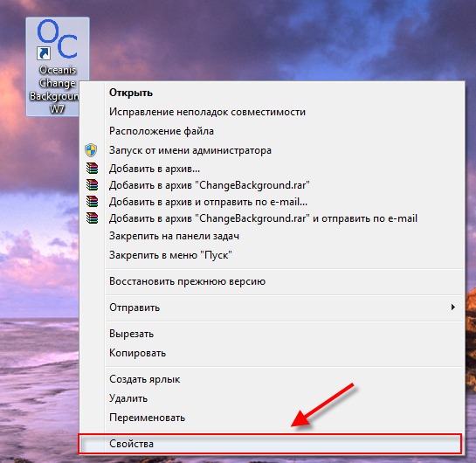This screenshot has width=476, height=463.
Task: Click the shield icon for Запуск от имени администратора
Action: tap(91, 150)
